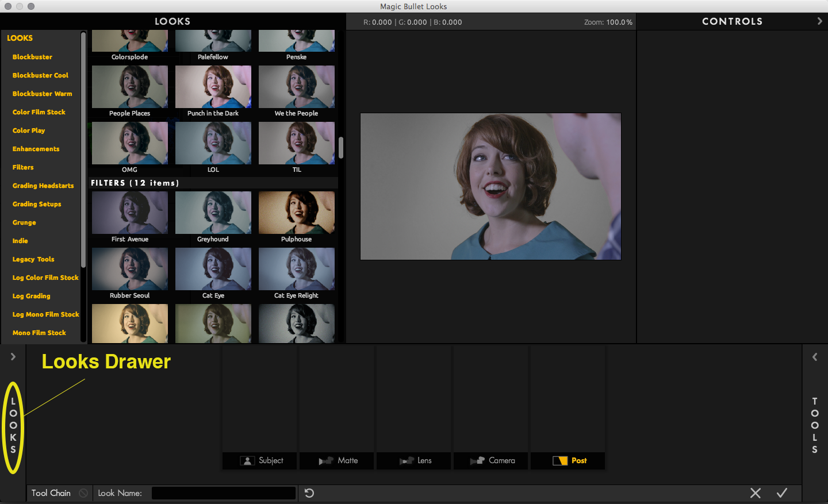Apply the OMG look thumbnail

tap(130, 143)
